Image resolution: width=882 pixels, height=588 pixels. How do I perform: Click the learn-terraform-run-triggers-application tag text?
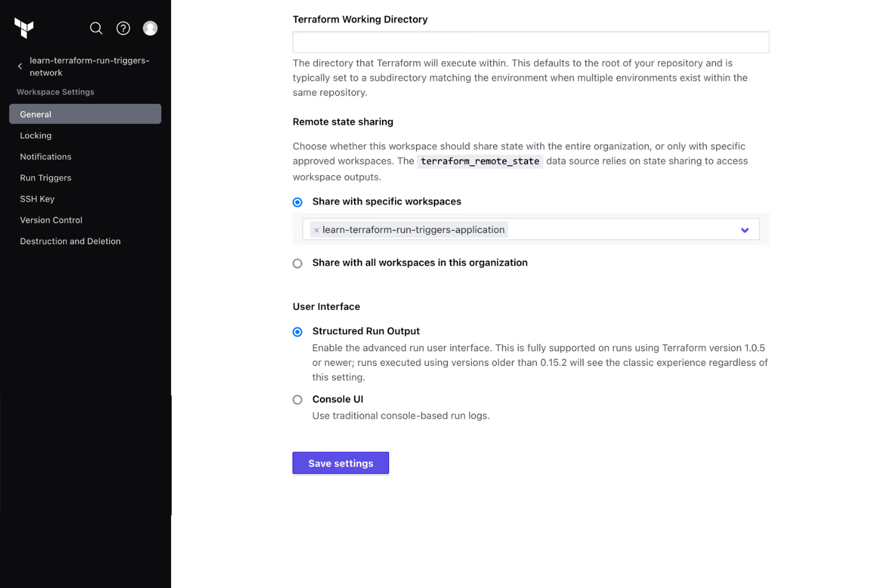click(414, 229)
